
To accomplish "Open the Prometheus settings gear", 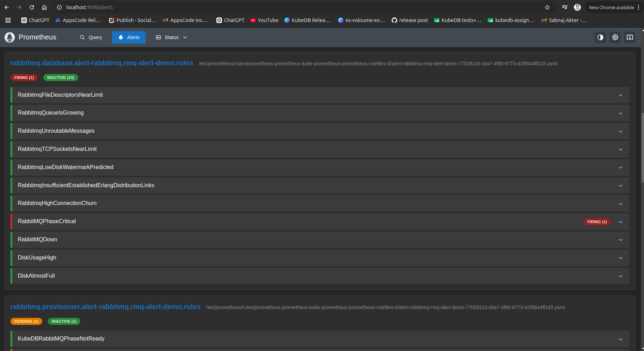I will (615, 37).
